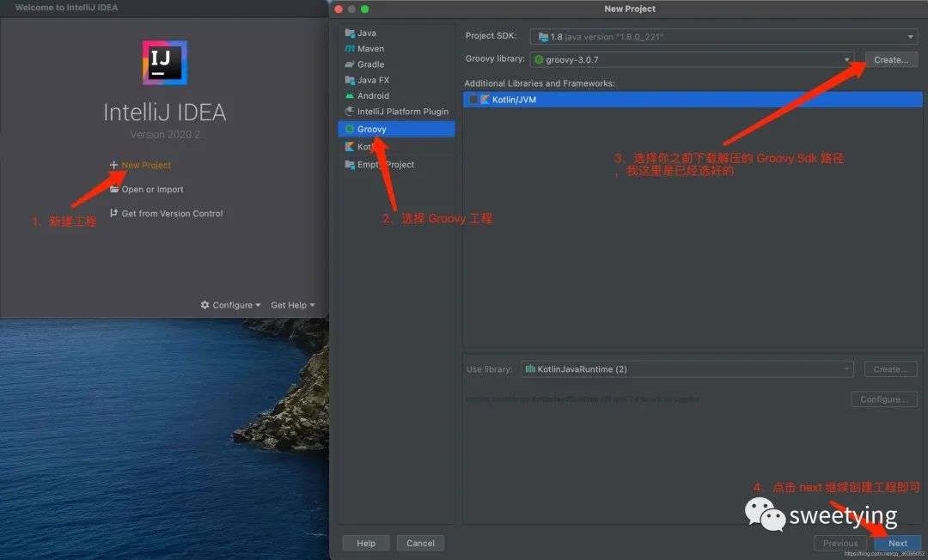Click Create... beside the Use library field
Image resolution: width=928 pixels, height=560 pixels.
pos(891,369)
